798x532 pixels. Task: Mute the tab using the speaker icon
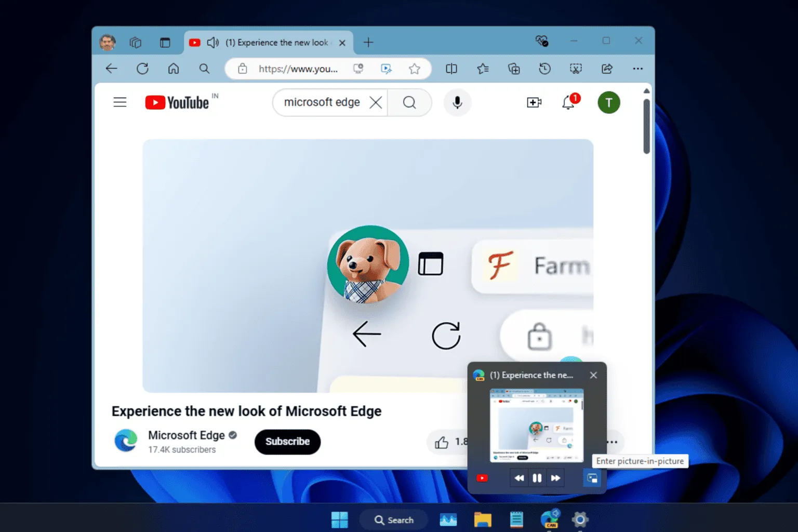(212, 43)
